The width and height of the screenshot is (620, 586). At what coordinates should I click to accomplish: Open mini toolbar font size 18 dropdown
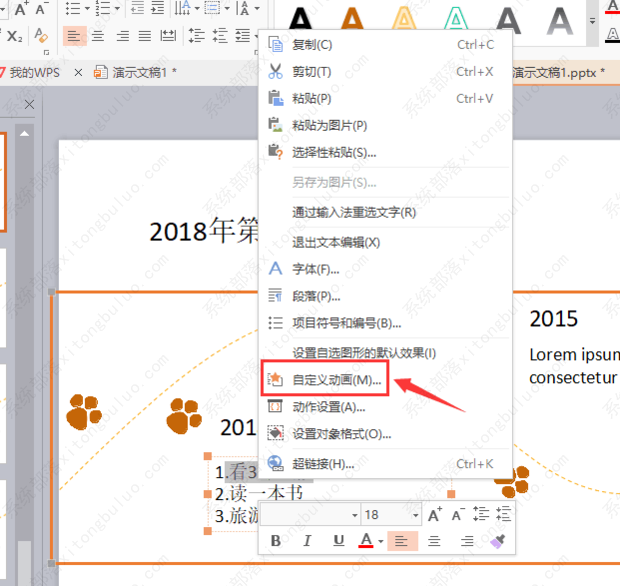tap(415, 515)
